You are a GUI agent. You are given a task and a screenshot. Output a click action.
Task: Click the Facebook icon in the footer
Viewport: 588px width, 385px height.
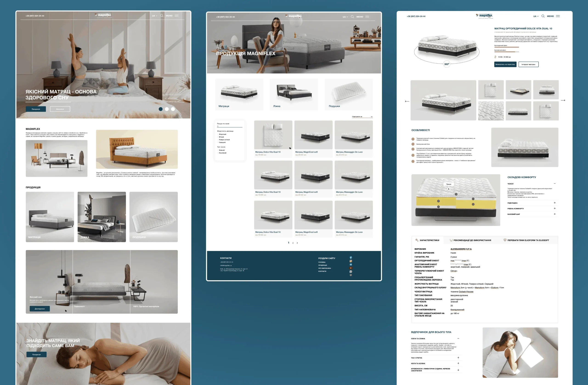[351, 258]
